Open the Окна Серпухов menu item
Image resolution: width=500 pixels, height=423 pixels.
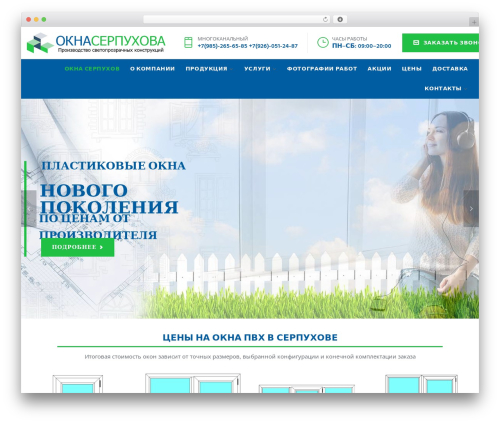[x=92, y=69]
